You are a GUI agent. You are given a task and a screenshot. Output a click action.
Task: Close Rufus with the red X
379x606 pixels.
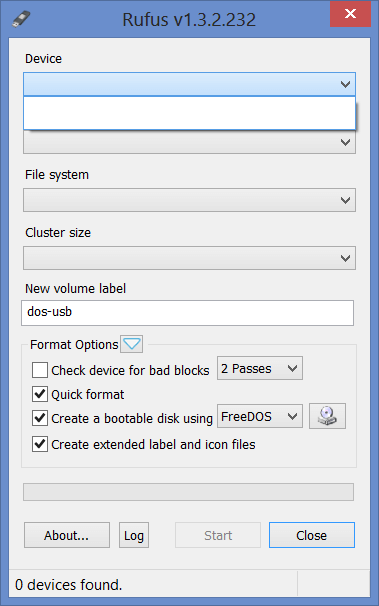click(350, 14)
